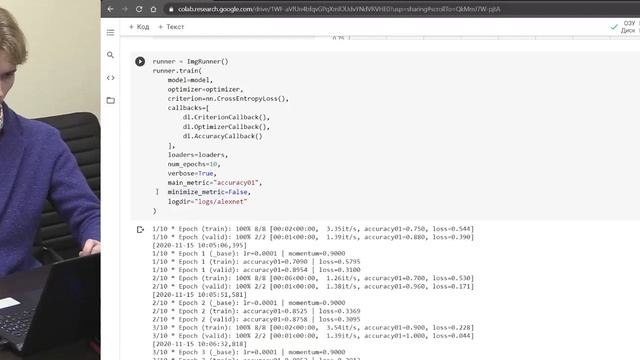Click '3/10 * Epoch (train): 100% 8/8' progress line
Viewport: 640px width, 360px height.
(313, 328)
